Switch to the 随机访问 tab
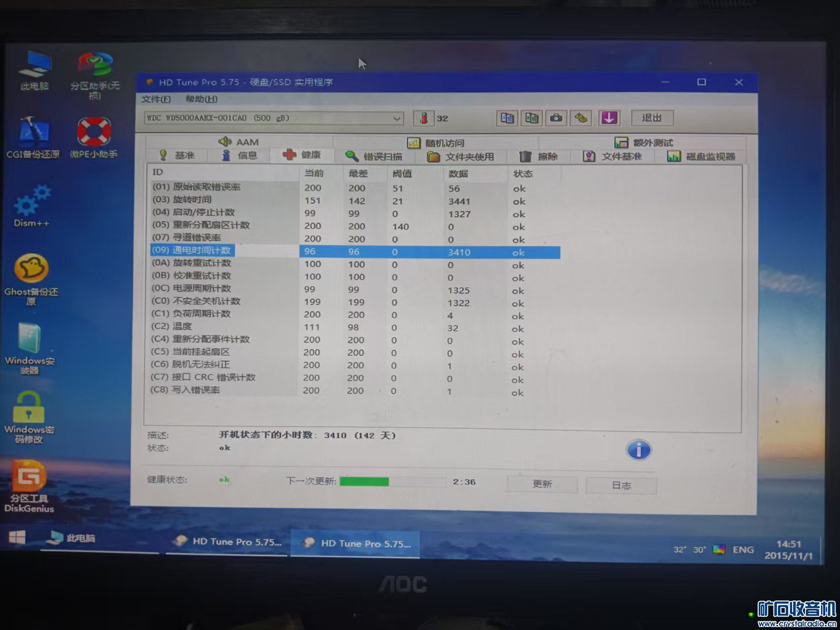The width and height of the screenshot is (840, 630). click(x=436, y=143)
